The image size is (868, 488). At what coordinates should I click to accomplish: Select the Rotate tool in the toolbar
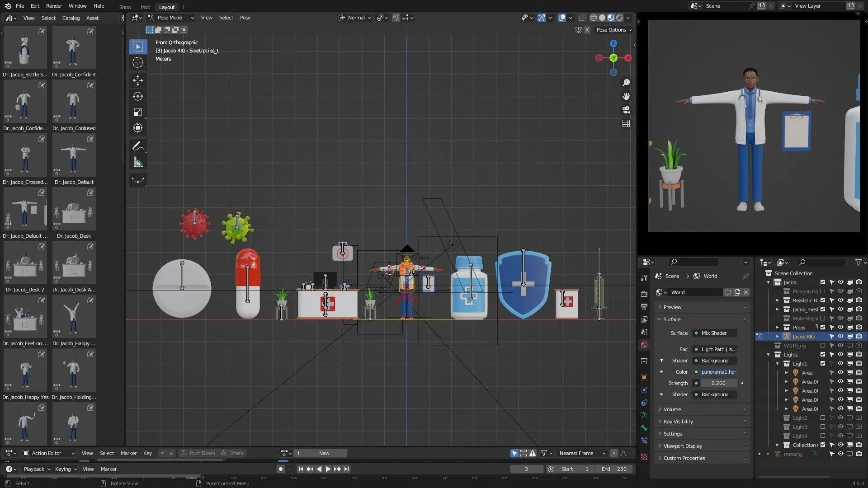pyautogui.click(x=138, y=96)
